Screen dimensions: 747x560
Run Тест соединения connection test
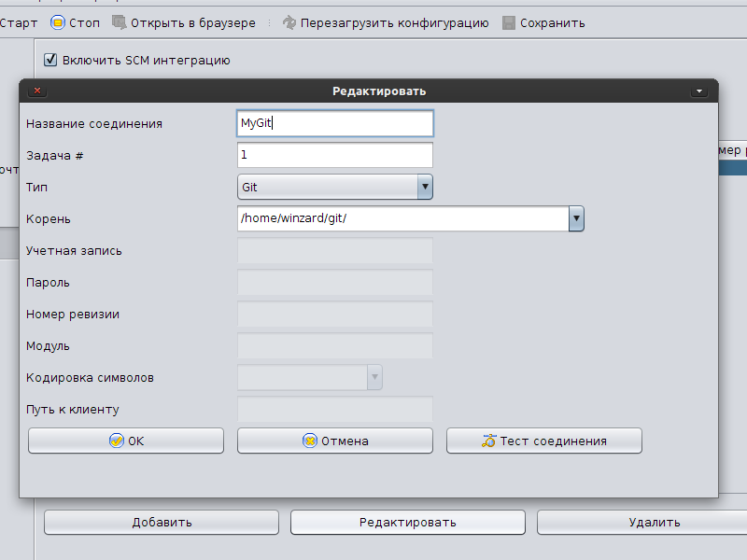coord(543,441)
